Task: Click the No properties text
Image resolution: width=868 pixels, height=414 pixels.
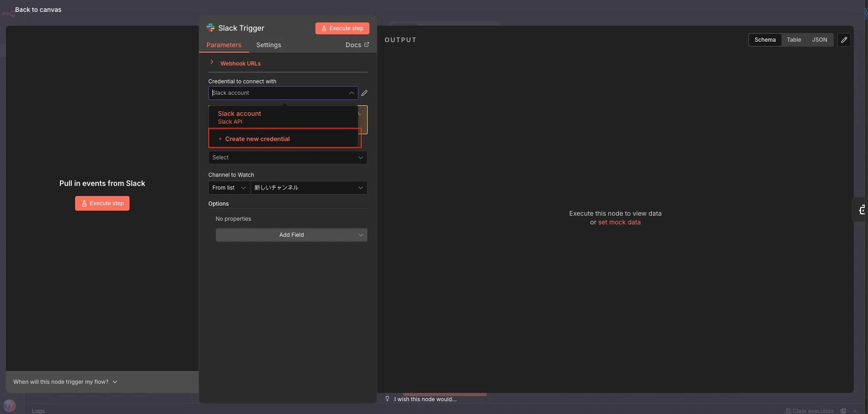Action: [x=233, y=219]
